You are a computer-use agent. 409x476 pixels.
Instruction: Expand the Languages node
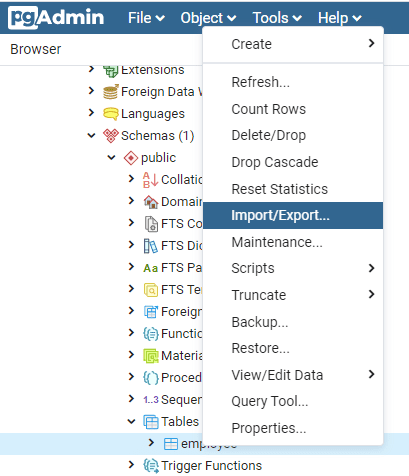coord(91,113)
